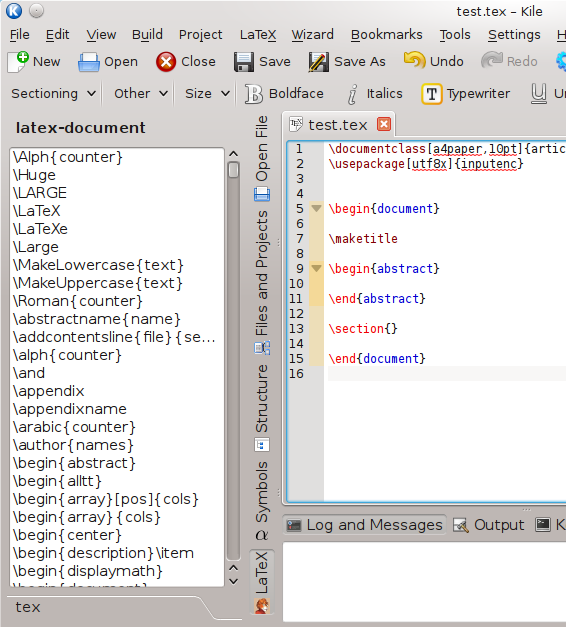This screenshot has width=566, height=627.
Task: Save the document with the floppy icon
Action: point(244,62)
